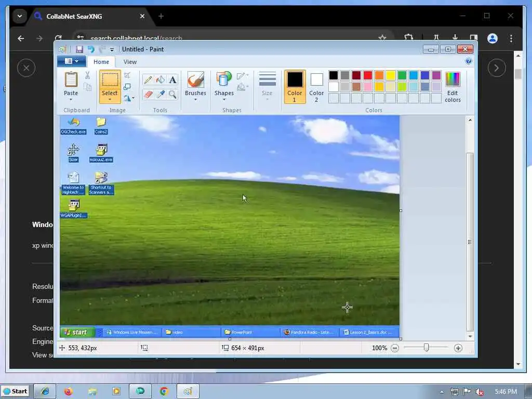Open the Paint file menu button
The image size is (532, 399).
[x=71, y=61]
